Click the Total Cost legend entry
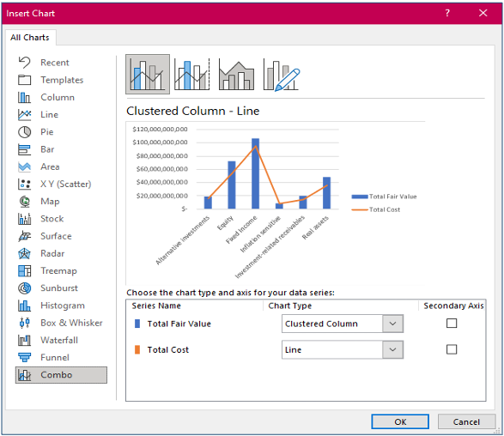This screenshot has height=436, width=504. (376, 209)
